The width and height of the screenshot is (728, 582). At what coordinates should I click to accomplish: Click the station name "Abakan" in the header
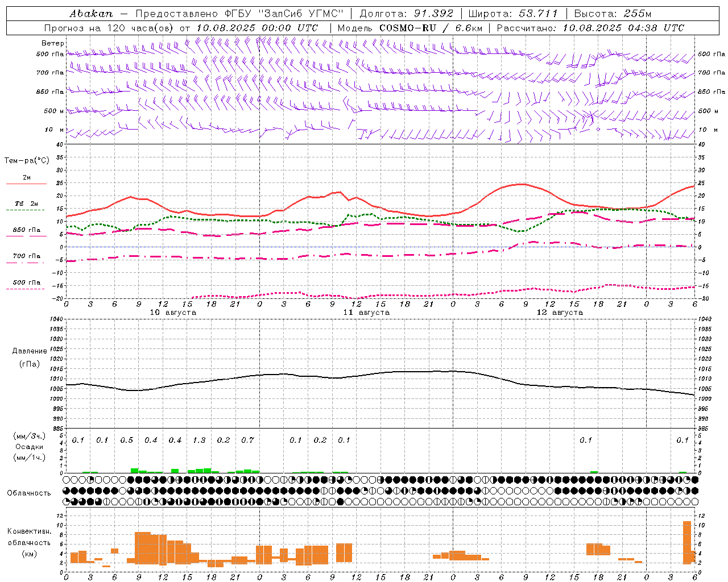90,14
